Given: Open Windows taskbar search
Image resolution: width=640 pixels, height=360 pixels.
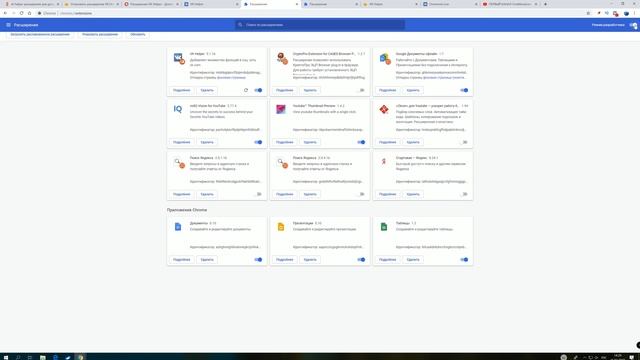Looking at the screenshot, I should (18, 357).
